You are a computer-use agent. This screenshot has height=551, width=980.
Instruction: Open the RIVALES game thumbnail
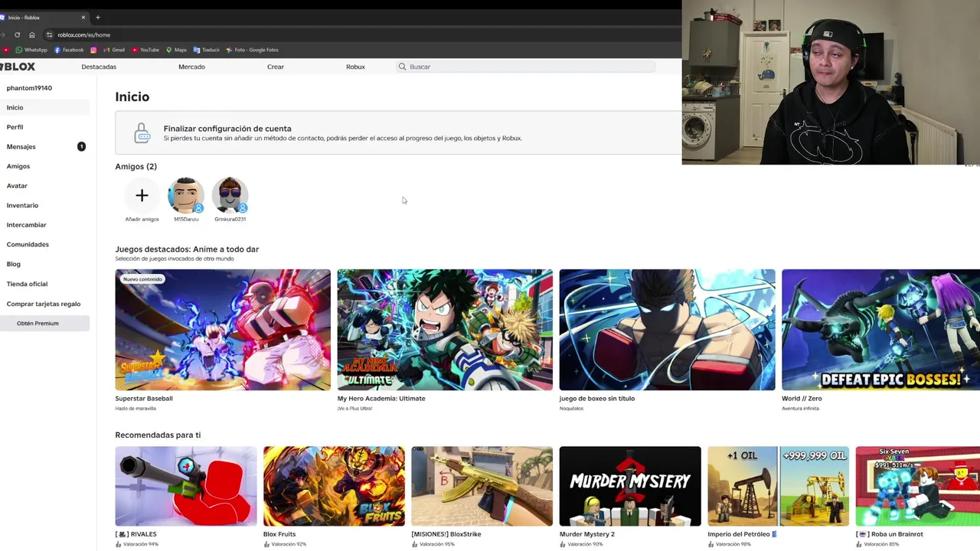pyautogui.click(x=186, y=486)
